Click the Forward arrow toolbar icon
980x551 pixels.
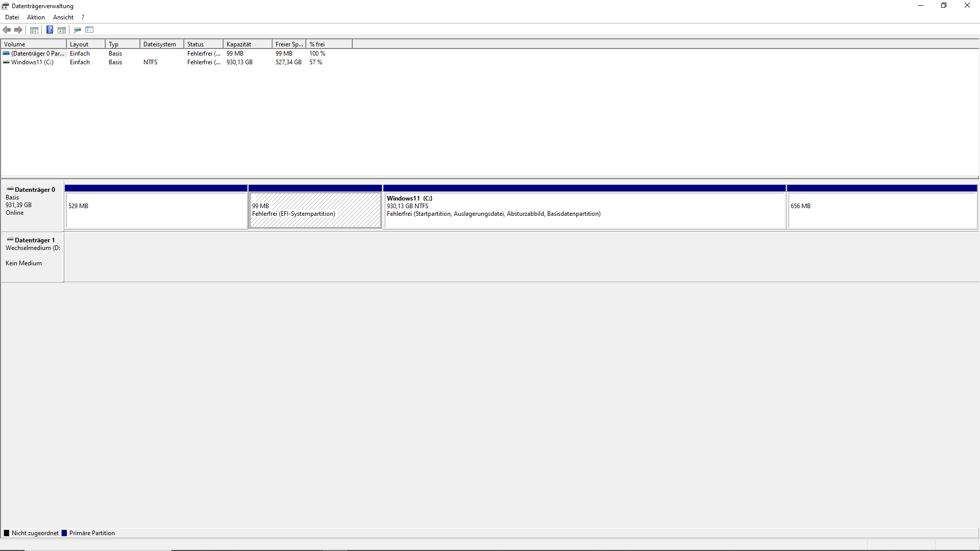click(18, 30)
